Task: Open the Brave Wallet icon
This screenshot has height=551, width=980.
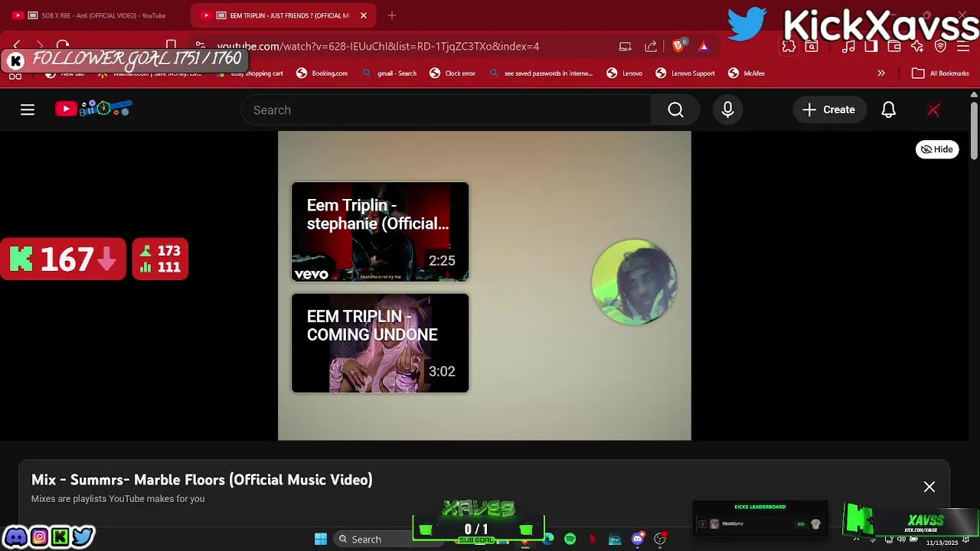Action: click(894, 47)
